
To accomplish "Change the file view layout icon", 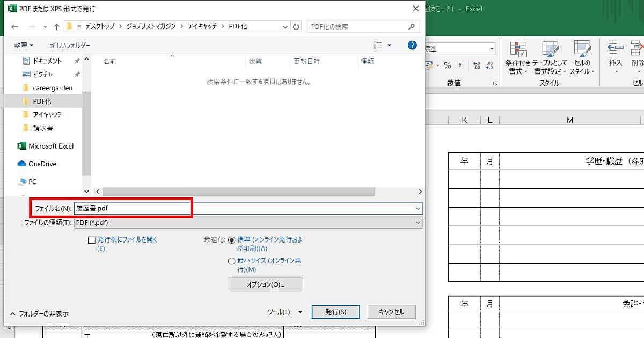I will point(378,46).
